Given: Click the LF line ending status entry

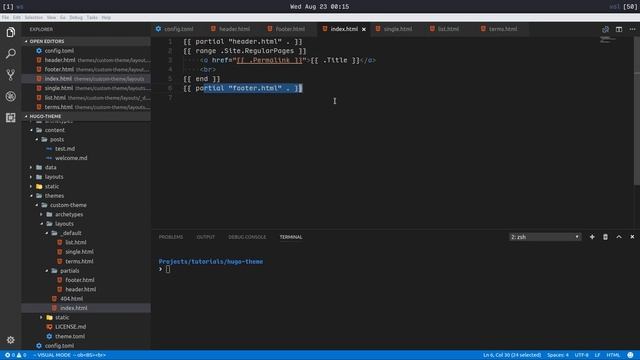Looking at the screenshot, I should click(x=597, y=355).
